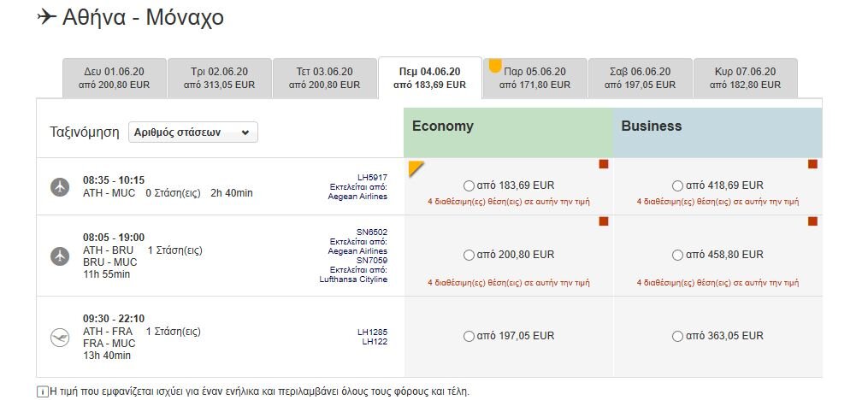
Task: Open the Κυρ 07.06.20 date tab
Action: click(745, 78)
